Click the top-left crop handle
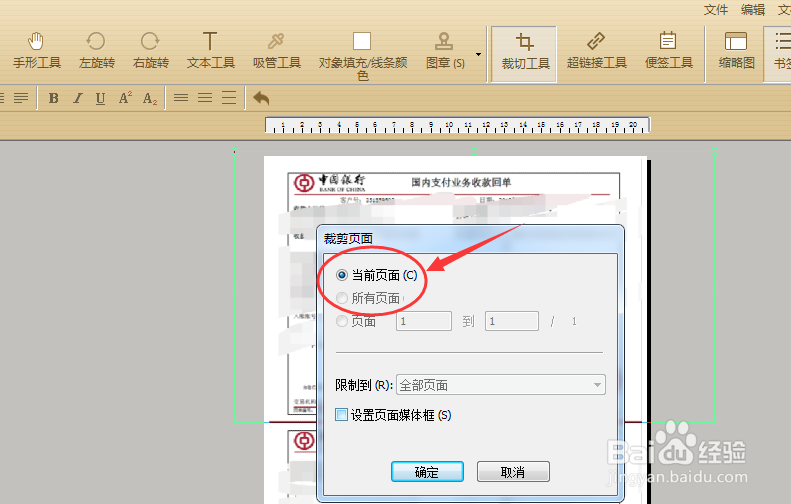Viewport: 791px width, 504px height. click(235, 151)
